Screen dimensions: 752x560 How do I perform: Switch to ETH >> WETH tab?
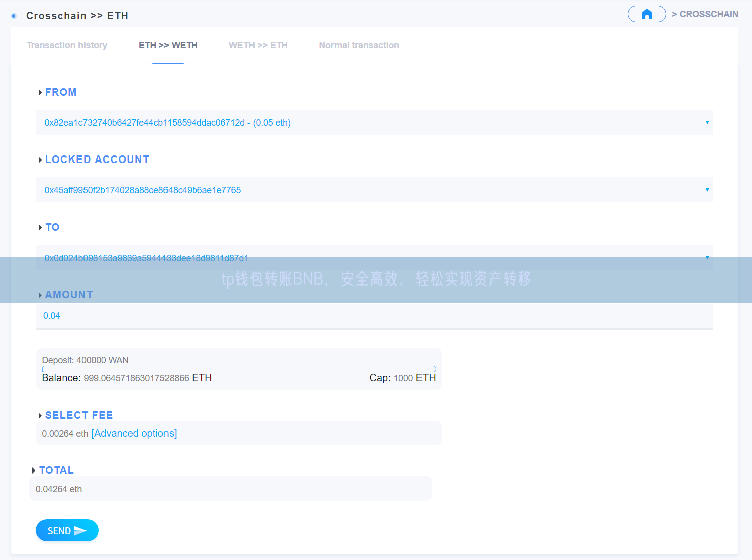pyautogui.click(x=168, y=45)
